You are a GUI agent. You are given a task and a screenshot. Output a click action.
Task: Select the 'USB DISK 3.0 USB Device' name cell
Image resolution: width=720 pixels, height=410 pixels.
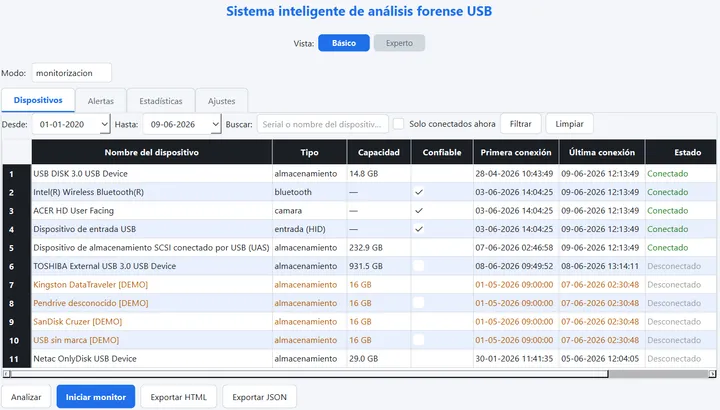click(x=152, y=174)
